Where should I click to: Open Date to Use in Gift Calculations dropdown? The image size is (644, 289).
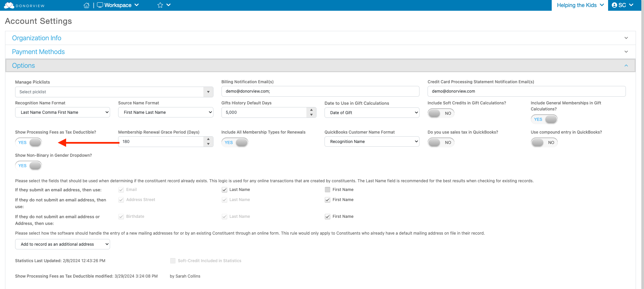point(372,113)
